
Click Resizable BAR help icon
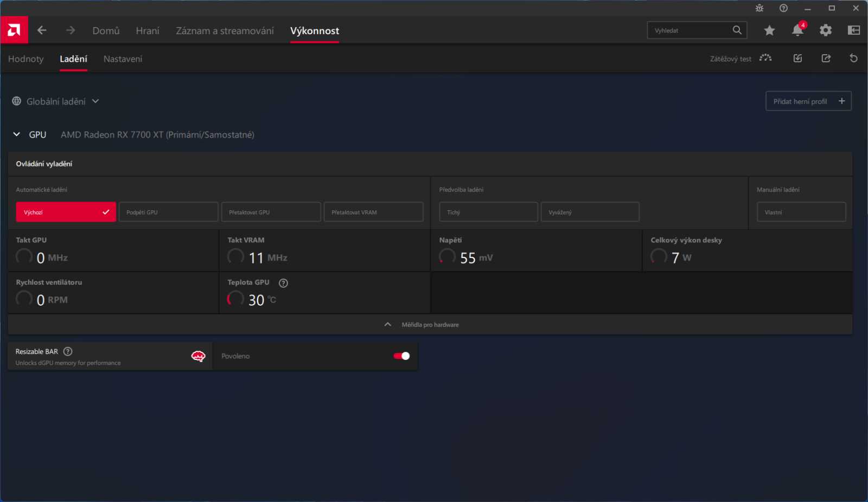(x=68, y=351)
